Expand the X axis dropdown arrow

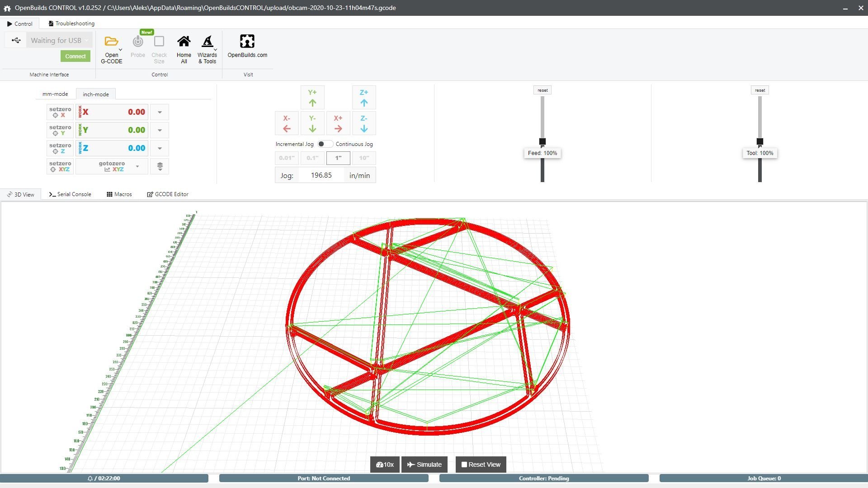(160, 112)
